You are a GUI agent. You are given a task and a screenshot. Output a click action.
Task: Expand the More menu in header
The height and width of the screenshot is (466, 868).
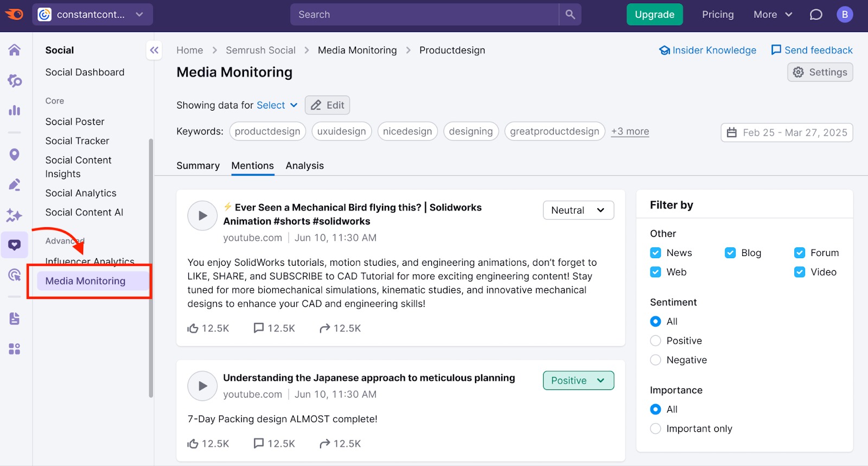tap(773, 15)
